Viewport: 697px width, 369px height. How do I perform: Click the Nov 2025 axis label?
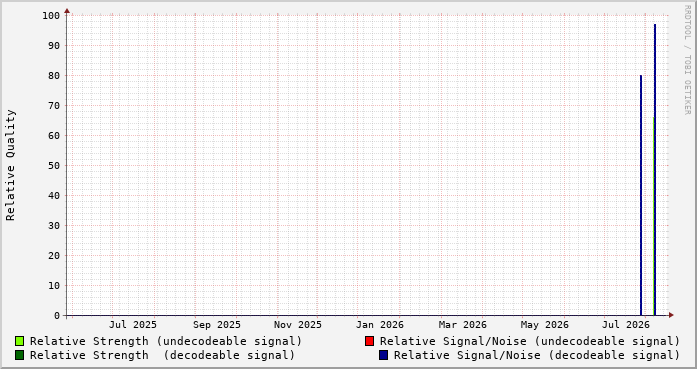point(297,325)
